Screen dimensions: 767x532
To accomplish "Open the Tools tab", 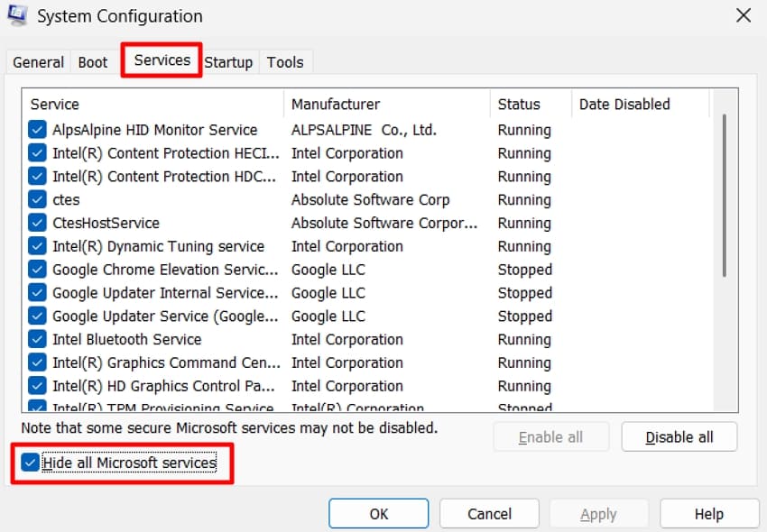I will (x=285, y=62).
